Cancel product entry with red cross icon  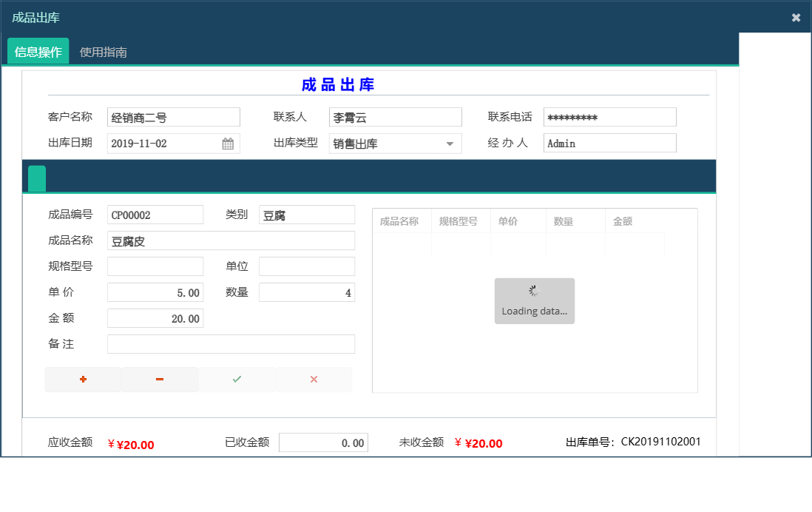point(314,379)
